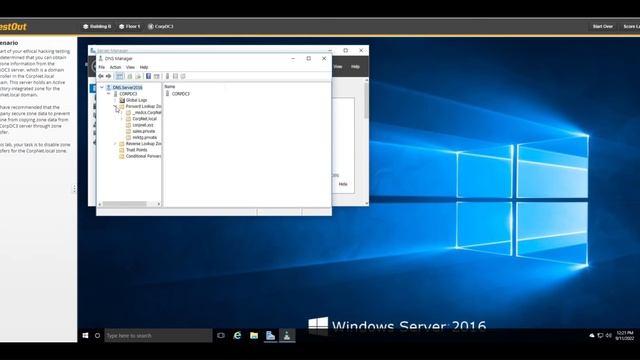Viewport: 640px width, 360px height.
Task: Click the taskbar clock
Action: (x=625, y=336)
